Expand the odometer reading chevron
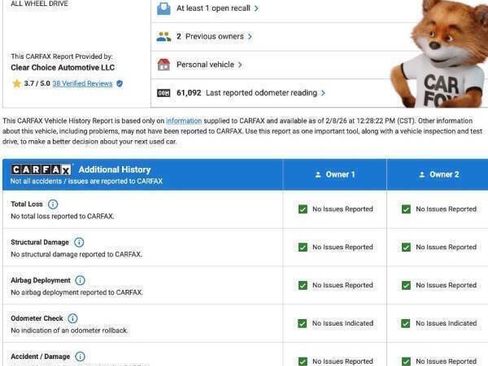488x366 pixels. (x=323, y=93)
